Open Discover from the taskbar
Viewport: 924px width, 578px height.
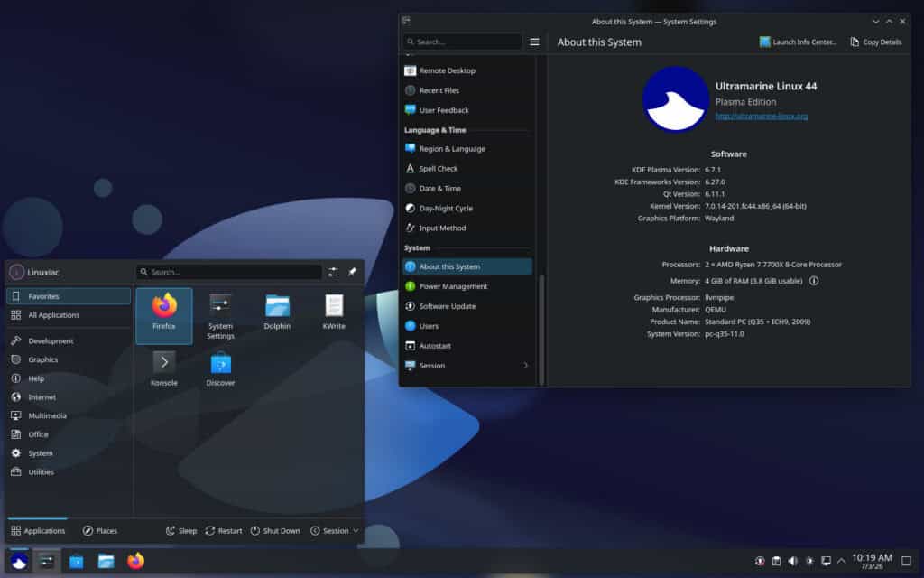76,561
